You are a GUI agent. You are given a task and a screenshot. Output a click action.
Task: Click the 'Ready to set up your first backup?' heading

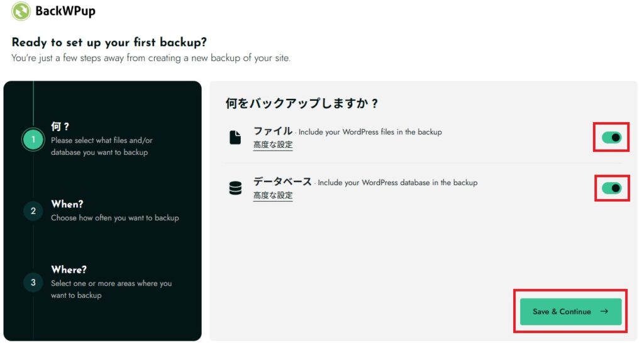click(x=109, y=43)
